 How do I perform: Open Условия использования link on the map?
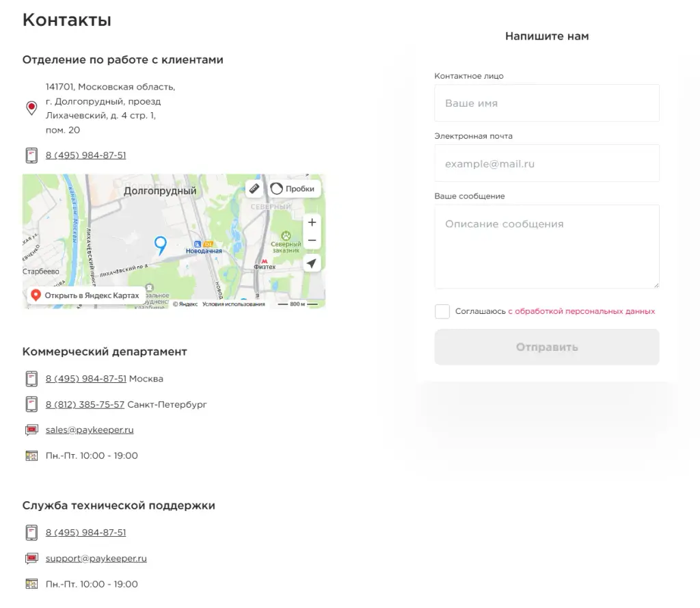(234, 304)
